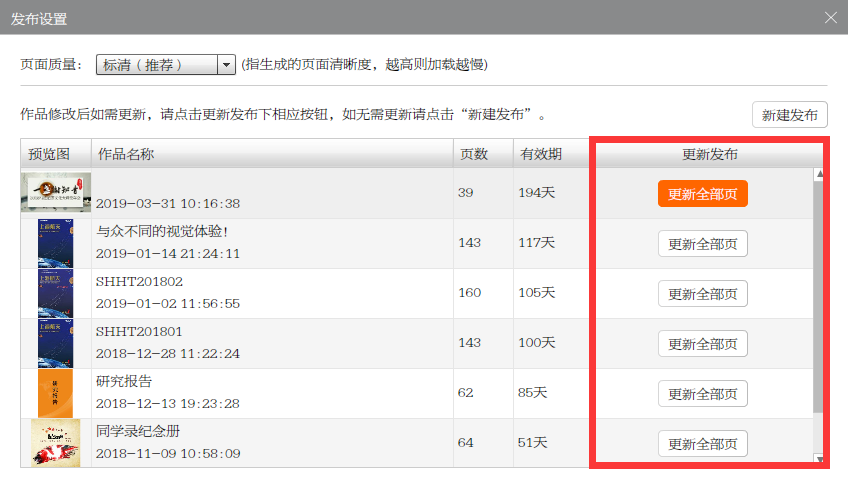
Task: Update all pages for SHHT201801
Action: 702,344
